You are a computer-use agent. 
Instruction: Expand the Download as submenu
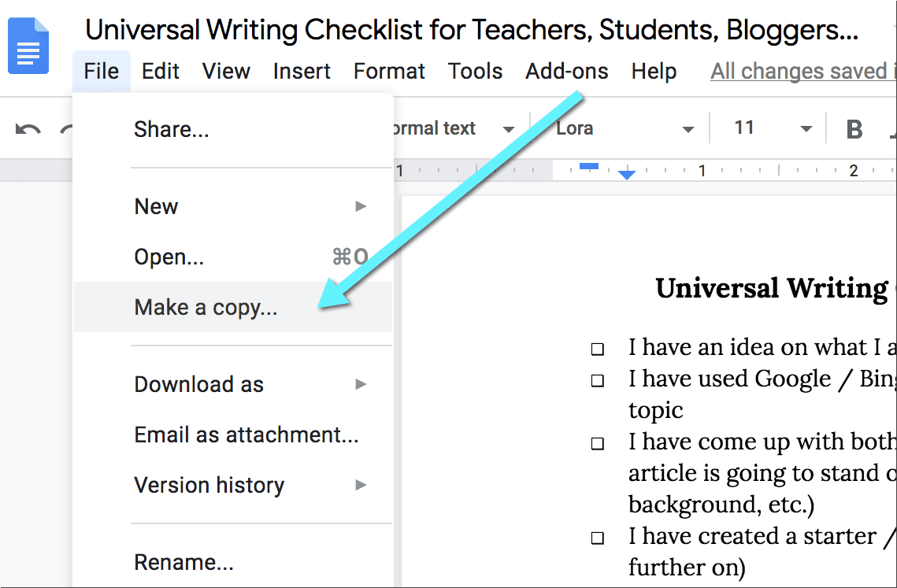click(233, 384)
